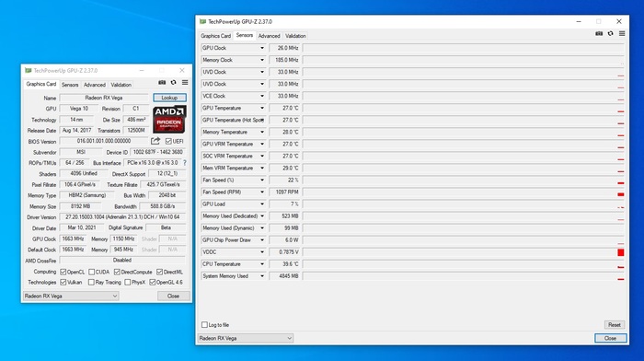Open the Fan Speed (RPM) sensor dropdown
The image size is (644, 361).
coord(262,192)
